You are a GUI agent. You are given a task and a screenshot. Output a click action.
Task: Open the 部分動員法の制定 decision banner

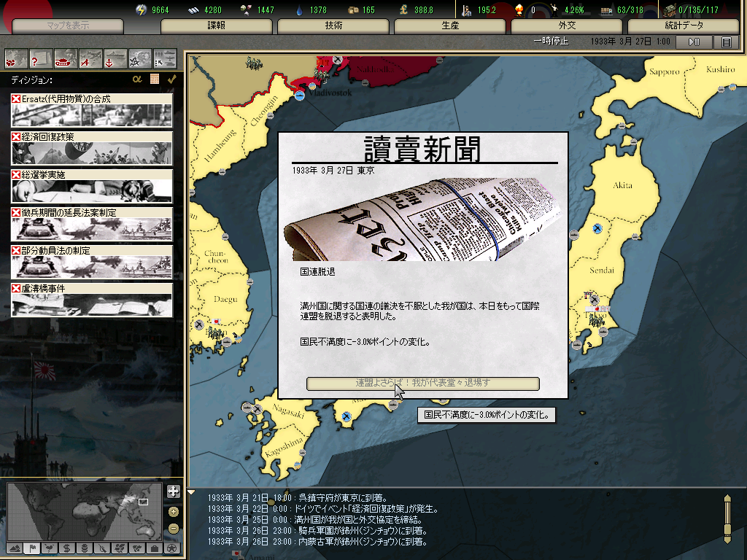[92, 262]
